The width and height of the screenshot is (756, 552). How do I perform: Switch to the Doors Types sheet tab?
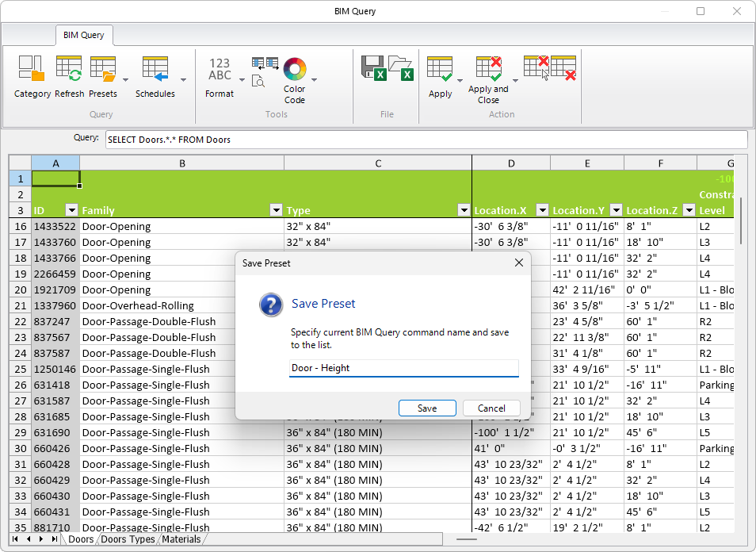[127, 539]
